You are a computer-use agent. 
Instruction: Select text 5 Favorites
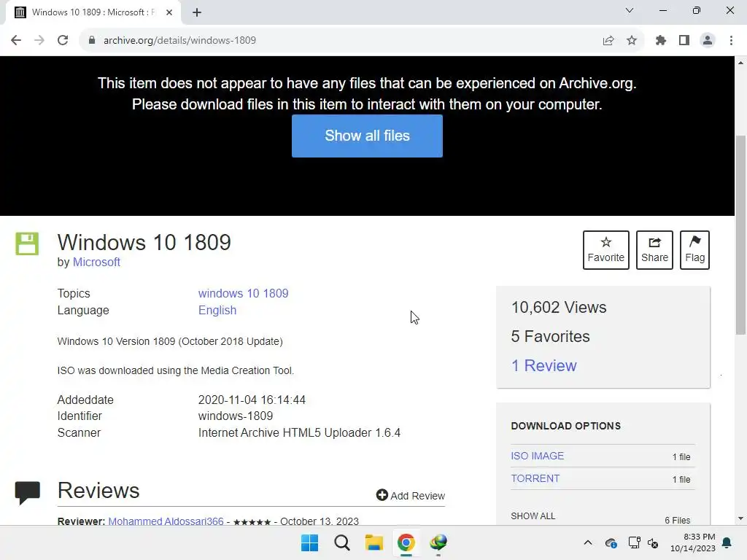click(x=550, y=337)
